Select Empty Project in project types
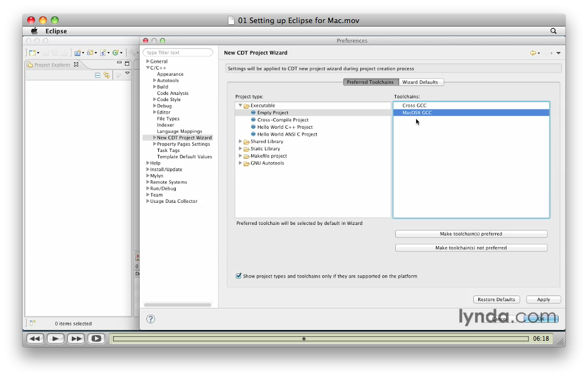The width and height of the screenshot is (588, 378). pos(273,112)
